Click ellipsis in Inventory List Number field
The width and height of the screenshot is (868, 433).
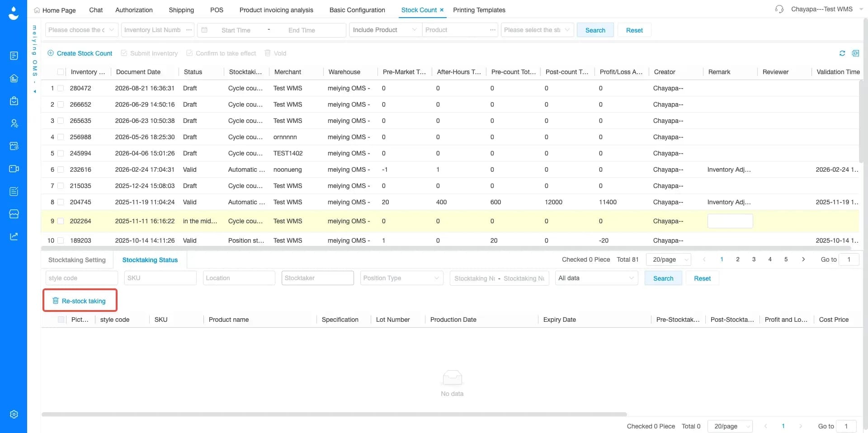tap(189, 30)
